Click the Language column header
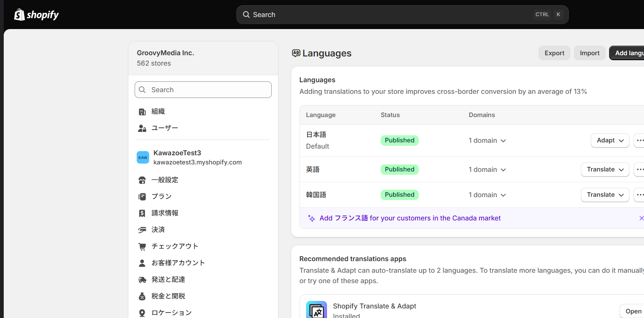This screenshot has width=644, height=318. [x=321, y=115]
